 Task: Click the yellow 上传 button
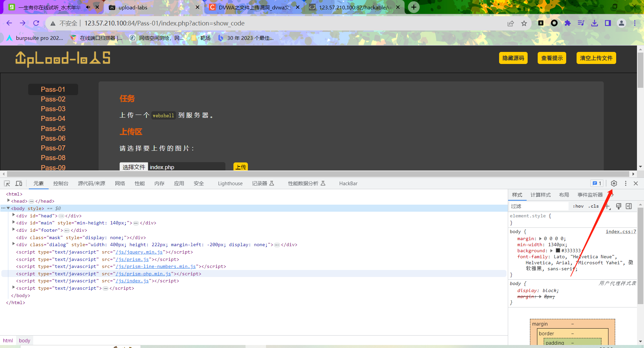coord(241,167)
